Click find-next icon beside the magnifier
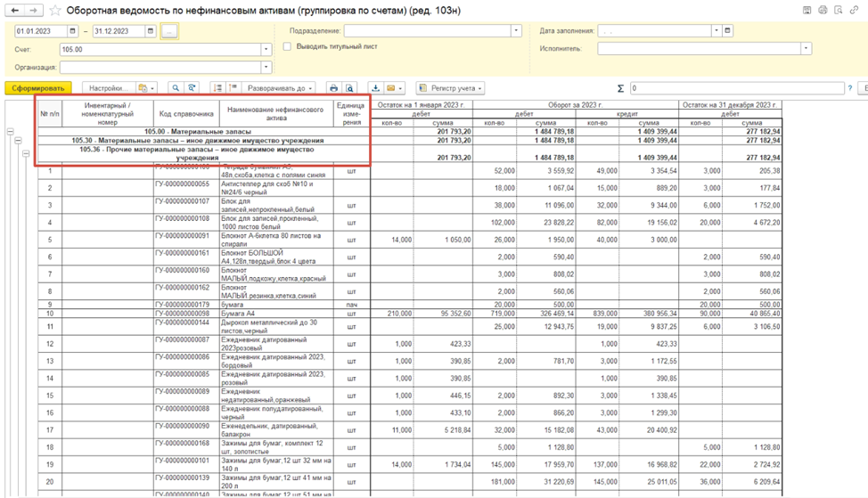Screen dimensions: 868x498 pos(192,88)
